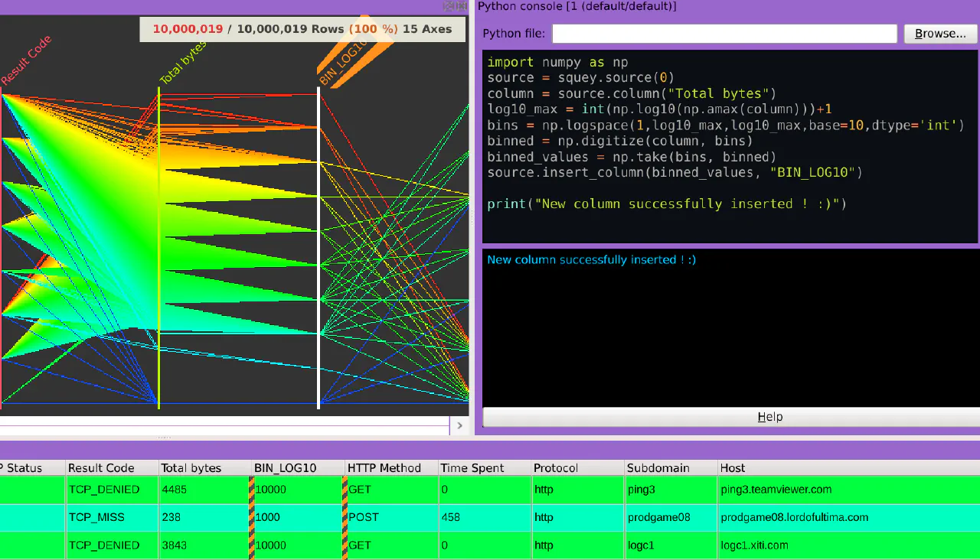The height and width of the screenshot is (560, 980).
Task: Select subdomain cell ping3
Action: 671,490
